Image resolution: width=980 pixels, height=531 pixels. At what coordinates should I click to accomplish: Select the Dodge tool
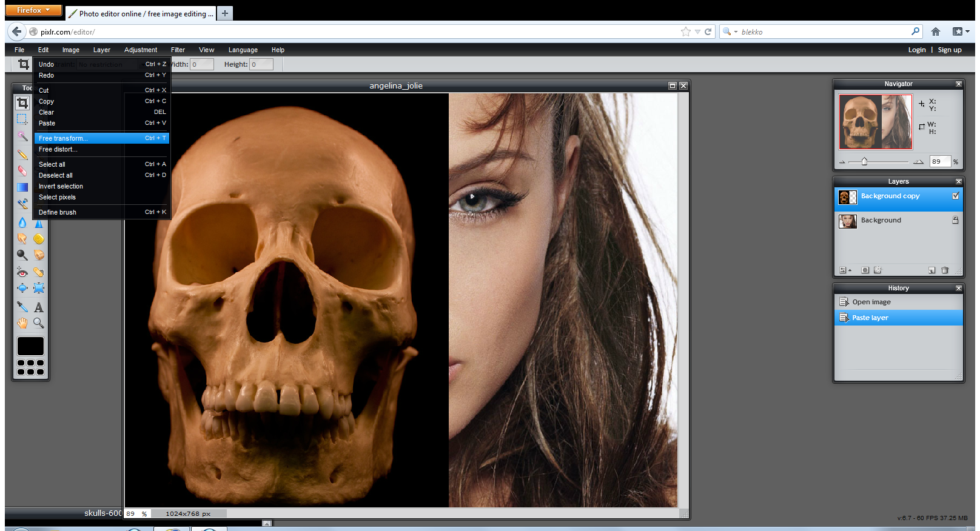pos(22,255)
